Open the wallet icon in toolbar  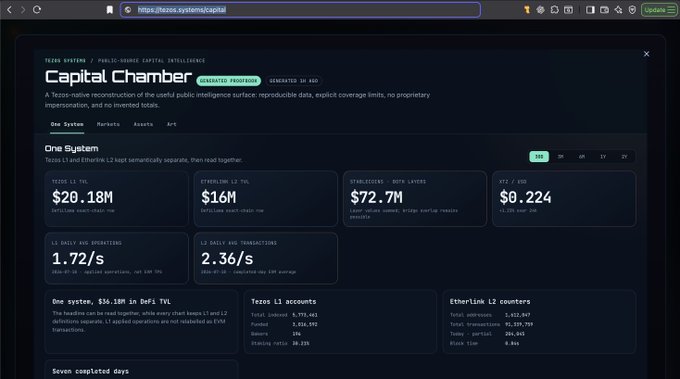tap(604, 10)
